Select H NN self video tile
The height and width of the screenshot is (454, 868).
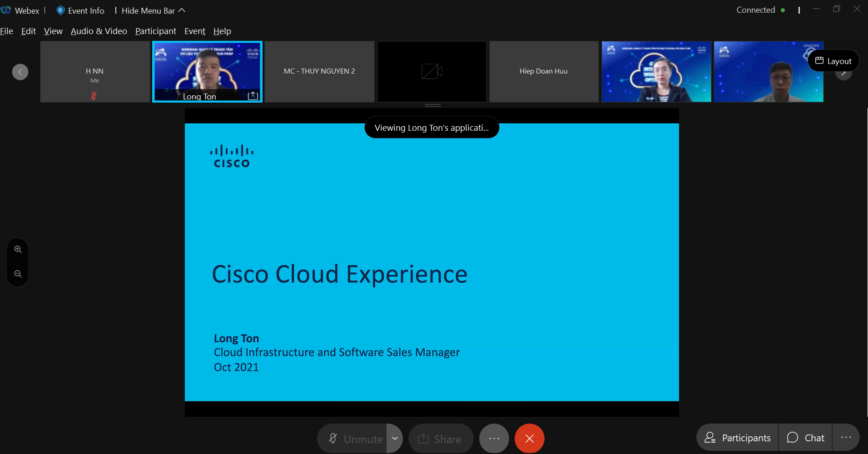(95, 72)
